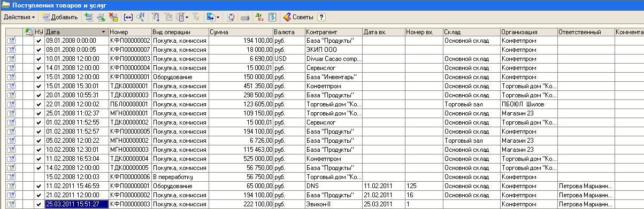This screenshot has height=209, width=644.
Task: Click НУ checkmark for Эвихон-II row
Action: [x=39, y=204]
